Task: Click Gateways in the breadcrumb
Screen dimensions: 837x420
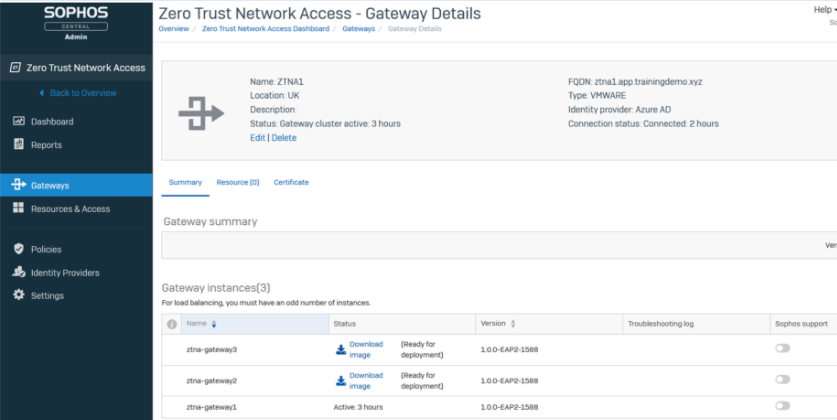Action: click(358, 29)
